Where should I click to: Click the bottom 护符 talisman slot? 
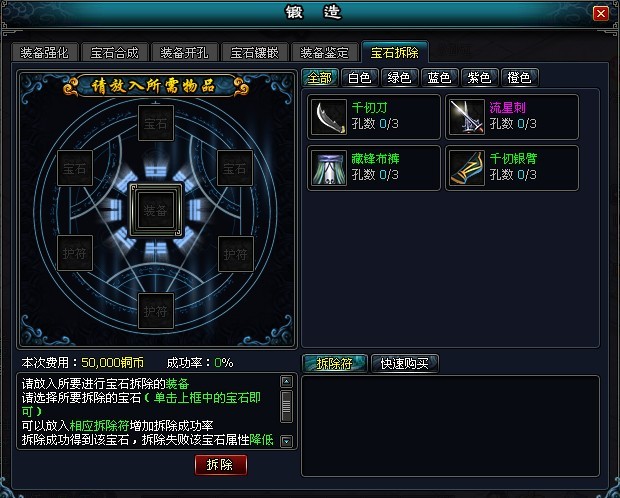156,311
